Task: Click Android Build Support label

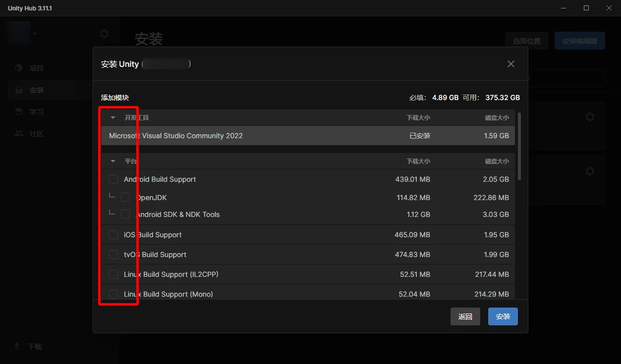Action: [x=160, y=179]
